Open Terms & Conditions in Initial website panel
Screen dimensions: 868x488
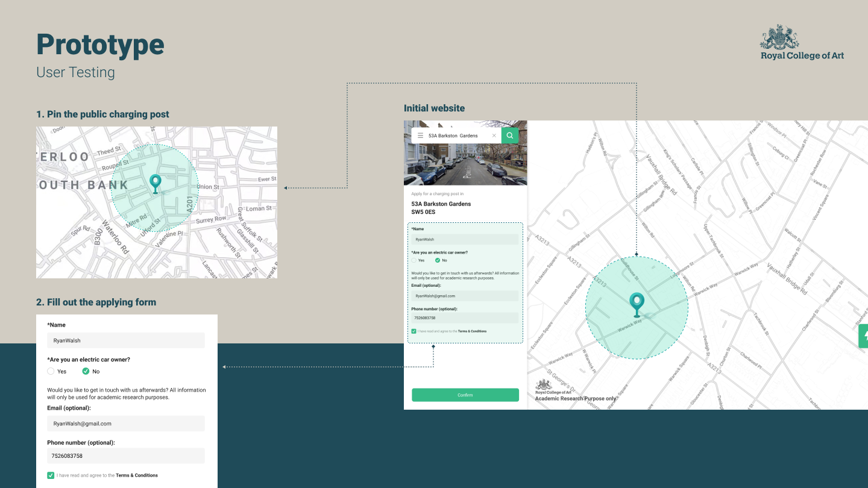tap(472, 331)
